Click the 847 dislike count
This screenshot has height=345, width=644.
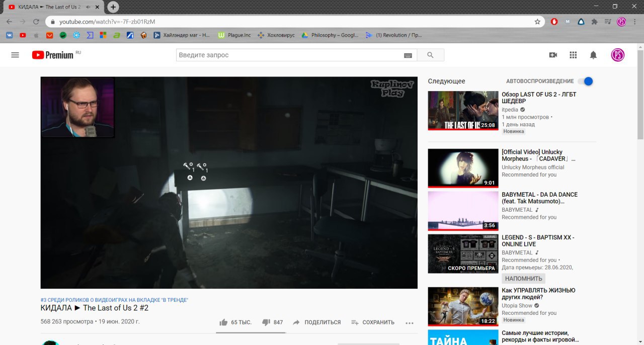click(x=278, y=322)
